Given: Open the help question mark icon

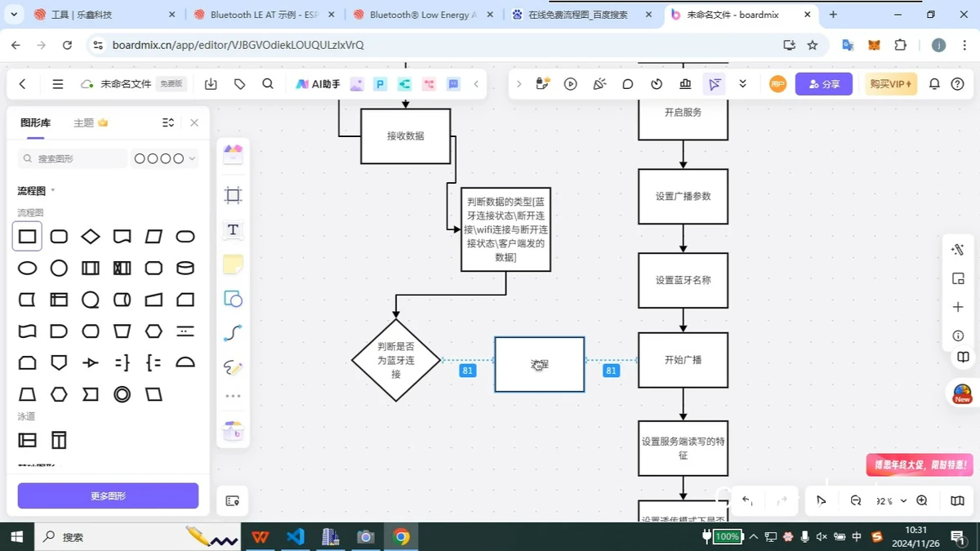Looking at the screenshot, I should pos(958,84).
